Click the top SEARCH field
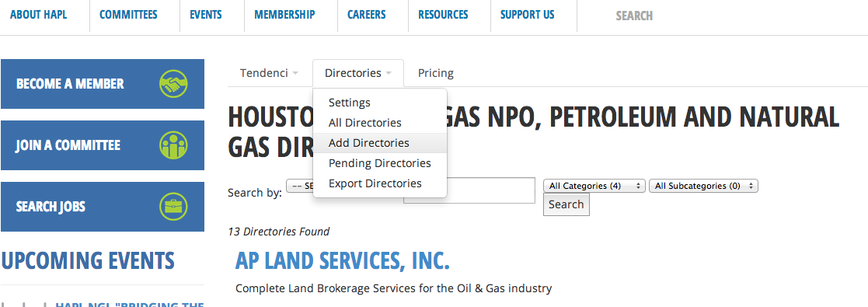This screenshot has width=868, height=307. tap(634, 16)
